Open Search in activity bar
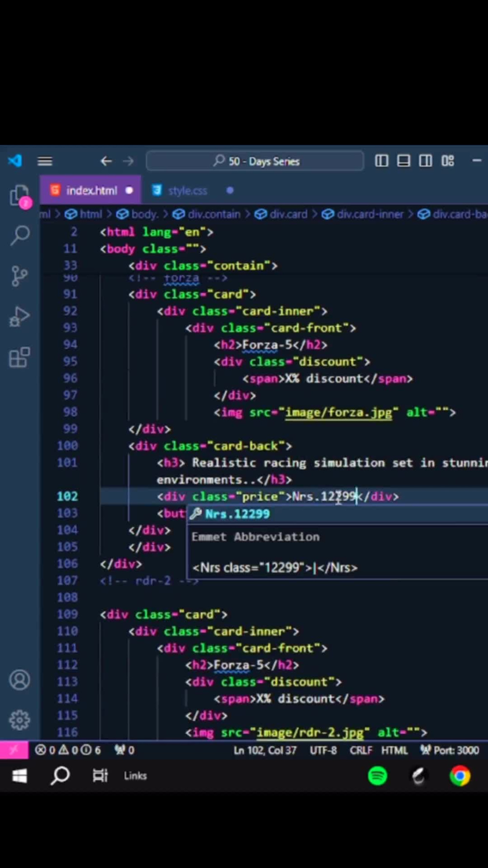The height and width of the screenshot is (868, 488). click(x=20, y=235)
